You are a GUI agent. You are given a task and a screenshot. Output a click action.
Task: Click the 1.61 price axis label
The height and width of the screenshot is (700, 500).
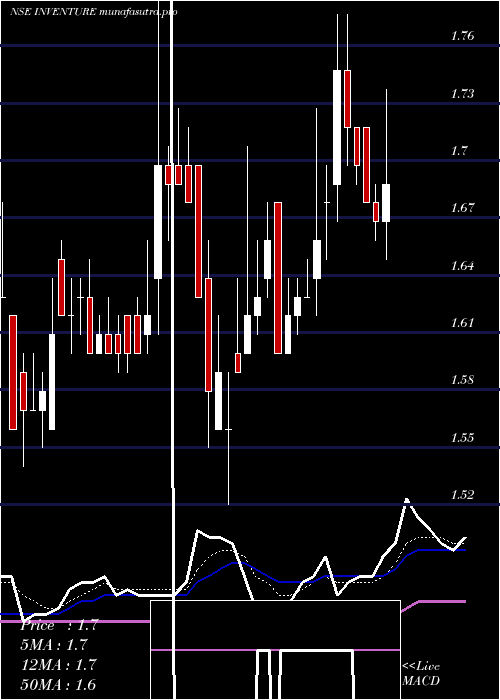tap(462, 322)
